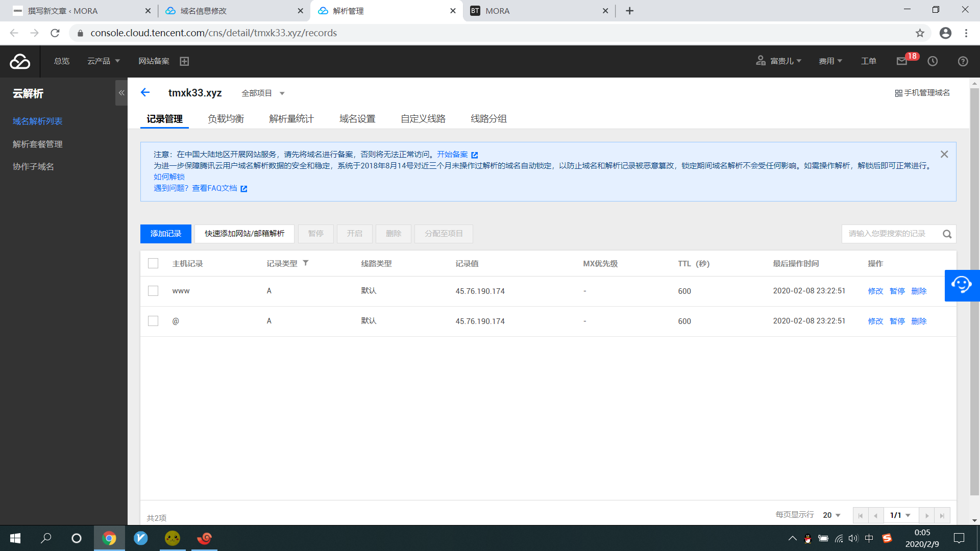Click the Chrome icon on the taskbar
The width and height of the screenshot is (980, 551).
109,538
